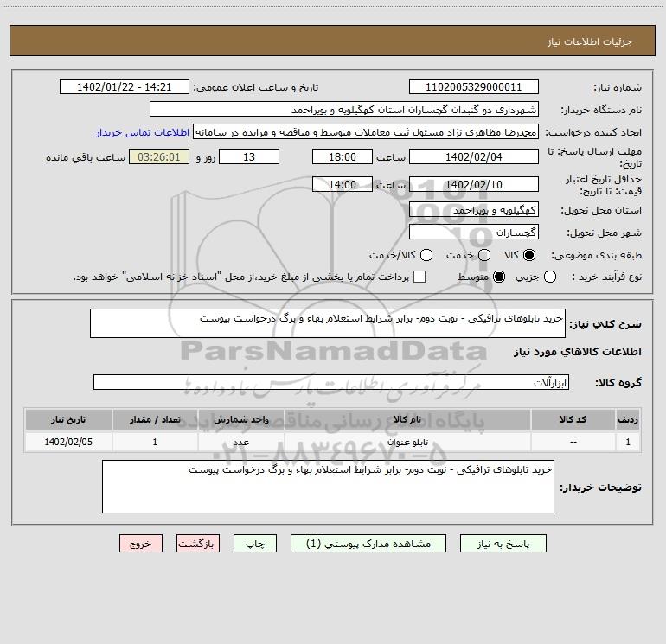Click the شرح کلی نیاز description box

(328, 323)
